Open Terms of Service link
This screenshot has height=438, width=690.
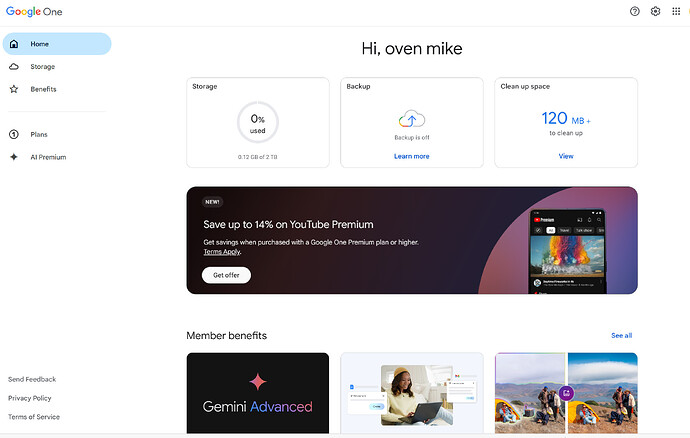pos(34,417)
